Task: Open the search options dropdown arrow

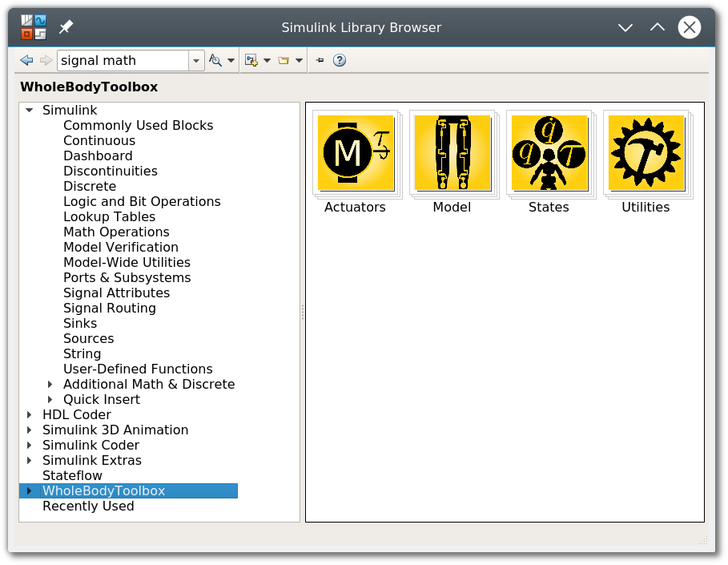Action: [231, 61]
